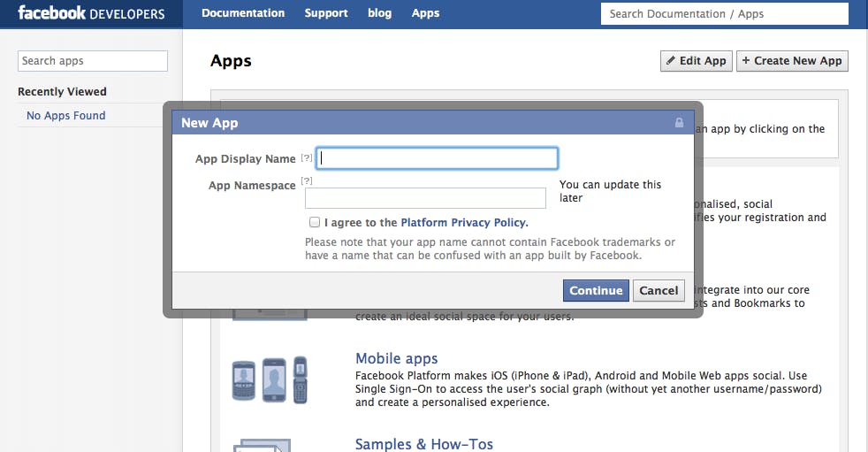Click Continue in the New App dialog
This screenshot has height=452, width=868.
tap(596, 290)
